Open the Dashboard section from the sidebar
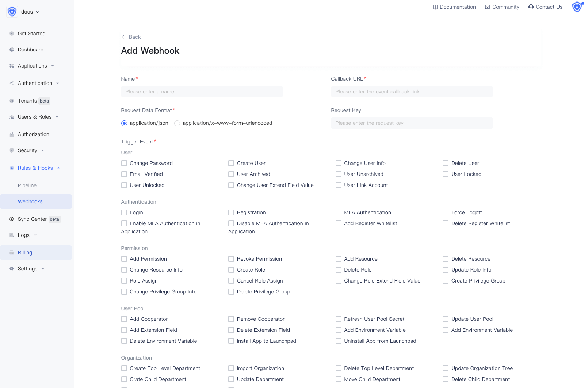This screenshot has height=388, width=588. 31,50
